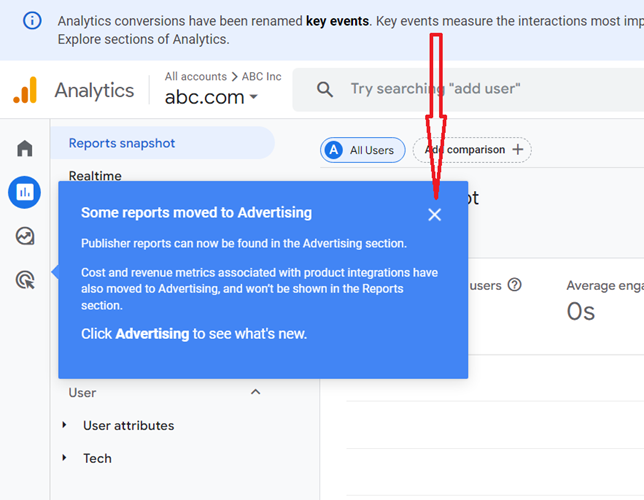Viewport: 644px width, 500px height.
Task: Click the User section heading
Action: pyautogui.click(x=82, y=392)
